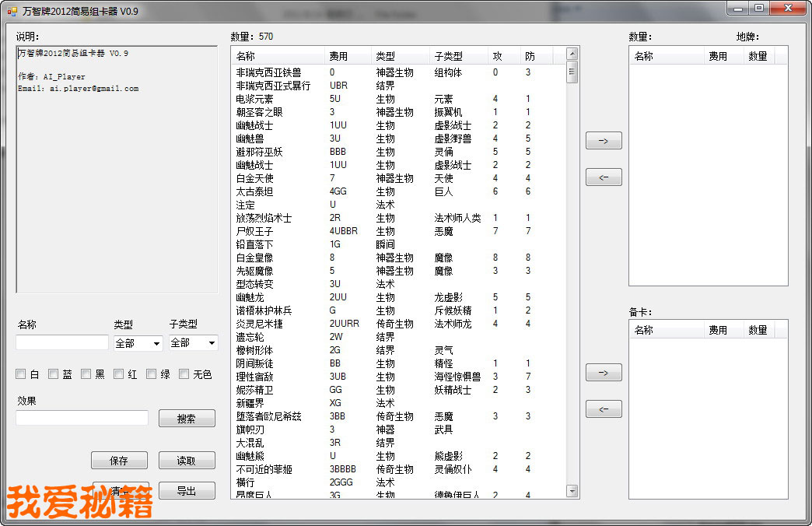
Task: Expand the 子类型 (subtype) dropdown
Action: (193, 343)
